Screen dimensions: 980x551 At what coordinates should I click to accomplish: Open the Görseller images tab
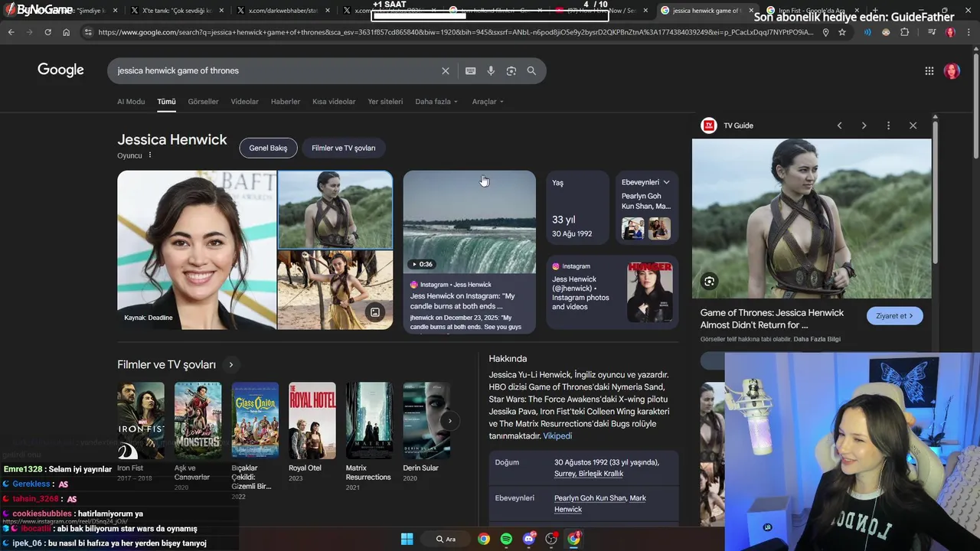(x=203, y=102)
